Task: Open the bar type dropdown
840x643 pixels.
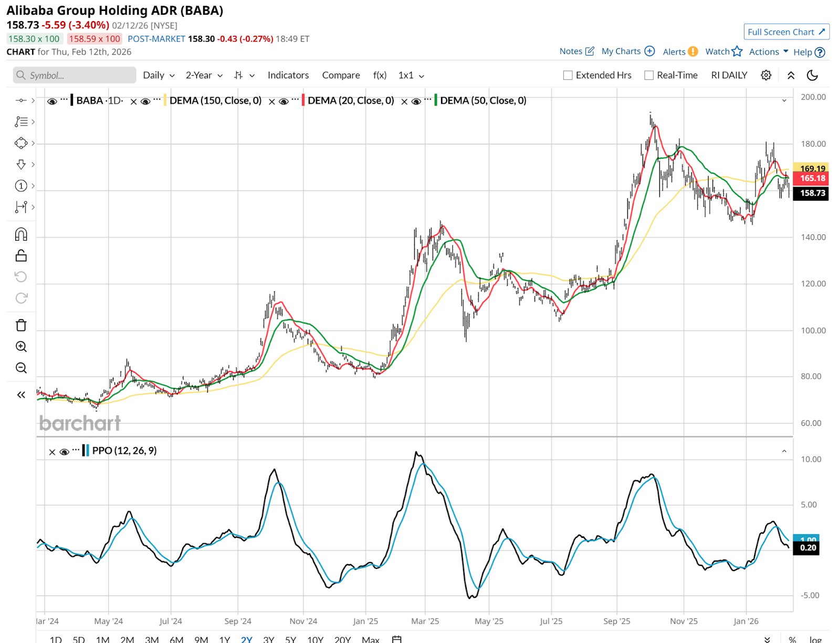Action: point(245,75)
